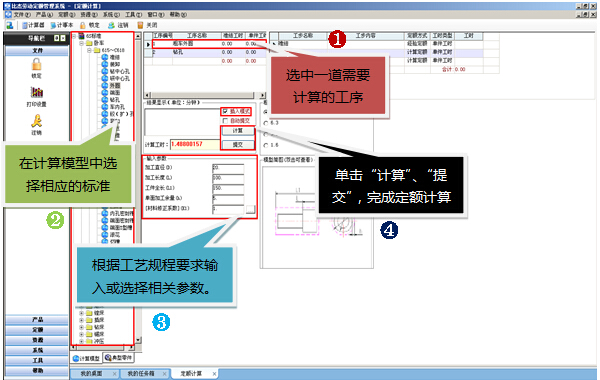Click the padlock 锁定 icon in toolbar

[83, 25]
